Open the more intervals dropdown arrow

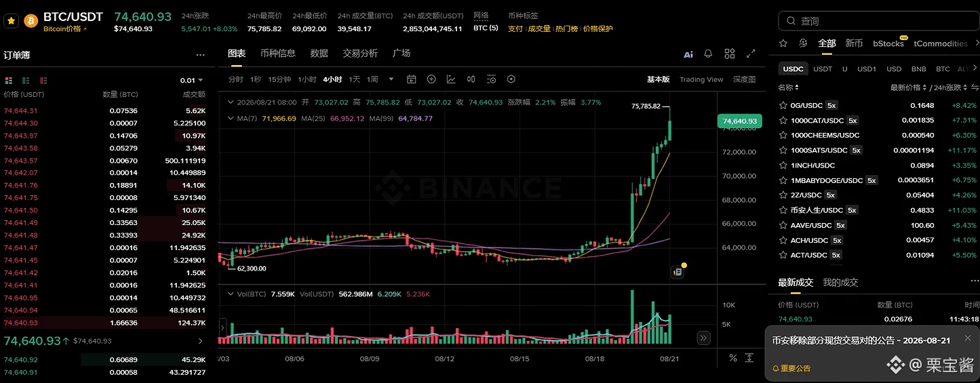(391, 79)
